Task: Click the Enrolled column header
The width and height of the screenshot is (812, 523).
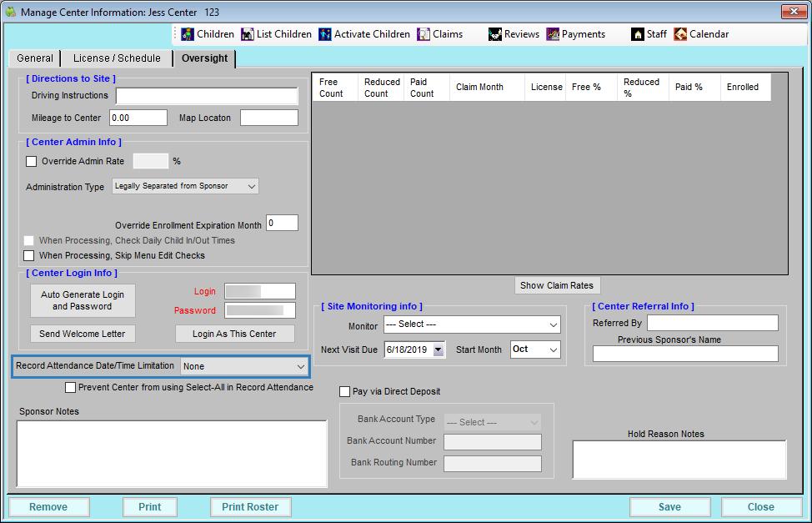Action: click(745, 87)
